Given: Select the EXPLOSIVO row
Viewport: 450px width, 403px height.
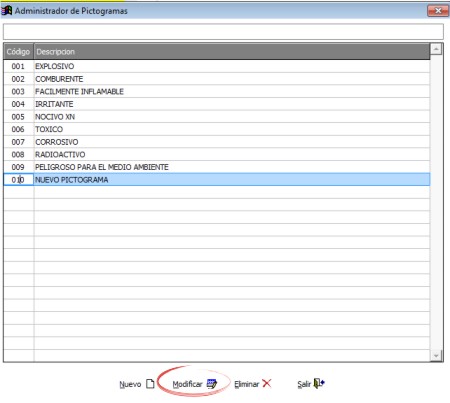Looking at the screenshot, I should pyautogui.click(x=217, y=66).
